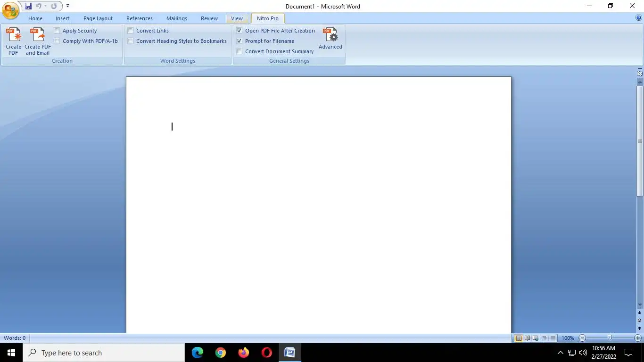Click Next Page double-arrow button
644x362 pixels.
coord(640,328)
